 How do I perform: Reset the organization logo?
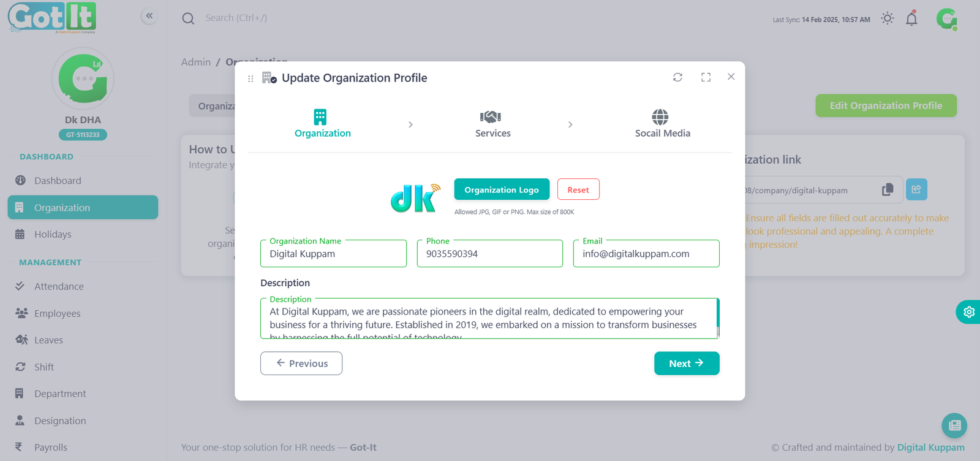point(578,189)
